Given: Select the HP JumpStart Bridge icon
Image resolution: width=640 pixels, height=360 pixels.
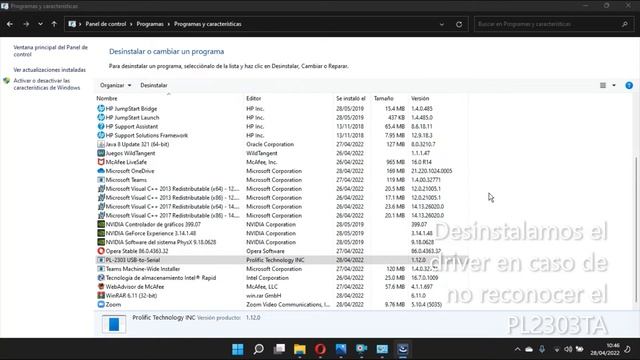Looking at the screenshot, I should (101, 109).
